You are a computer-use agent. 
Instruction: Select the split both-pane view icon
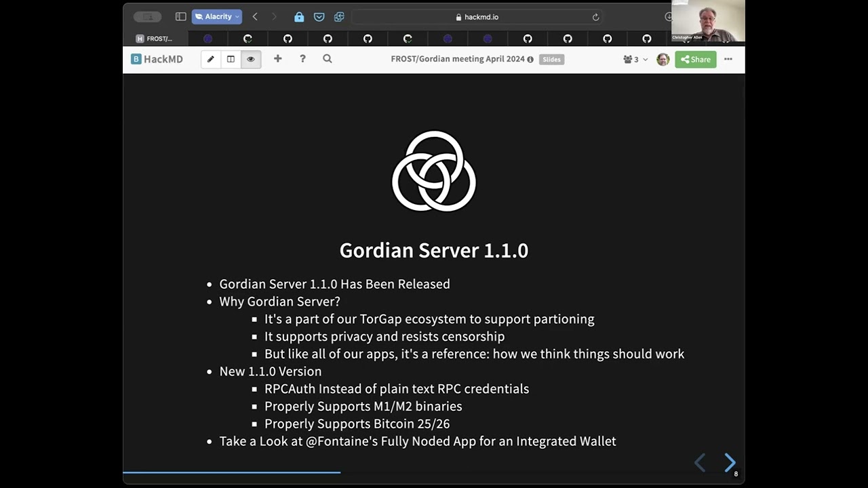click(231, 59)
